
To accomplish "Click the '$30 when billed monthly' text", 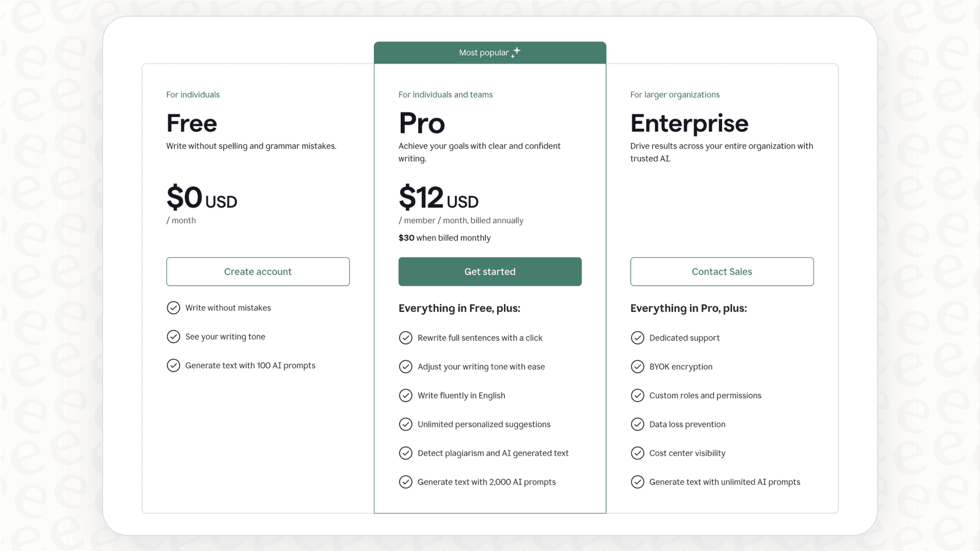I will (x=444, y=238).
